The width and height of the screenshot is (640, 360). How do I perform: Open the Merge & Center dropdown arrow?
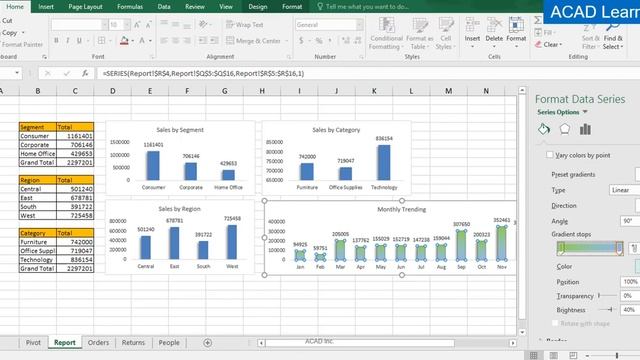[287, 41]
